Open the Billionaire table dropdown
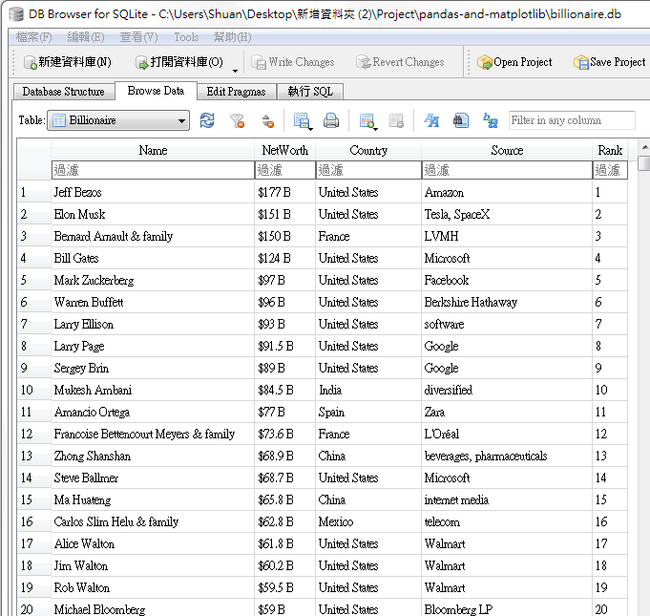This screenshot has width=650, height=616. pyautogui.click(x=119, y=121)
